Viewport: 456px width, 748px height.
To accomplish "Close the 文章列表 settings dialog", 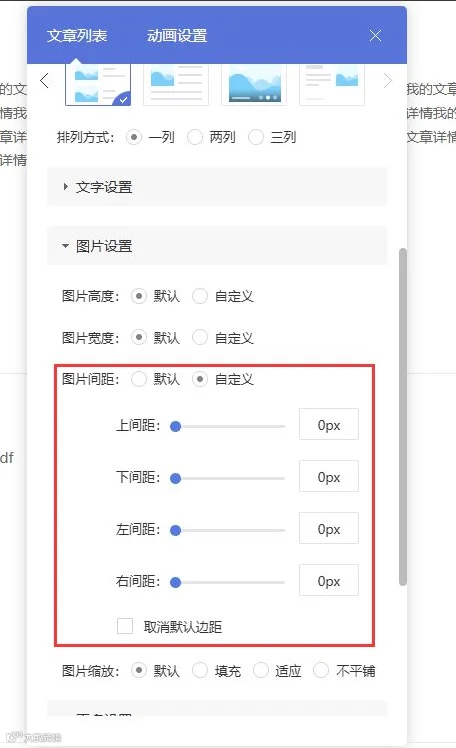I will point(375,35).
